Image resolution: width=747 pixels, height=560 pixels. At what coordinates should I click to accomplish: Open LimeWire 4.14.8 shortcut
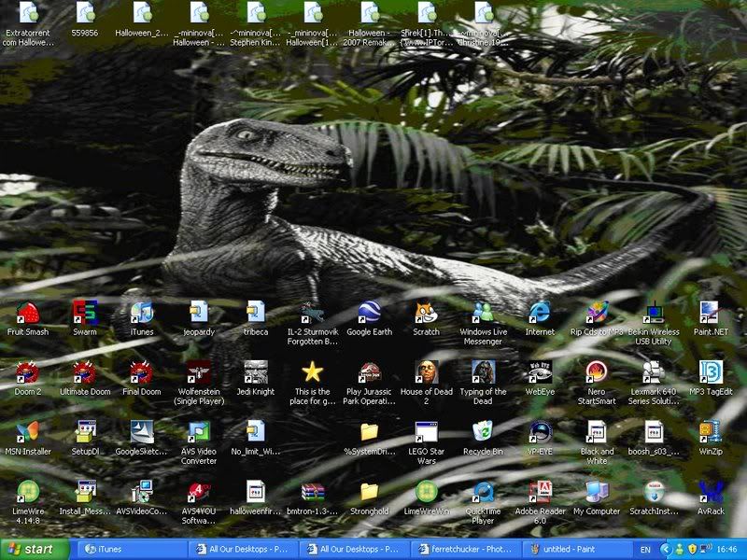click(28, 492)
